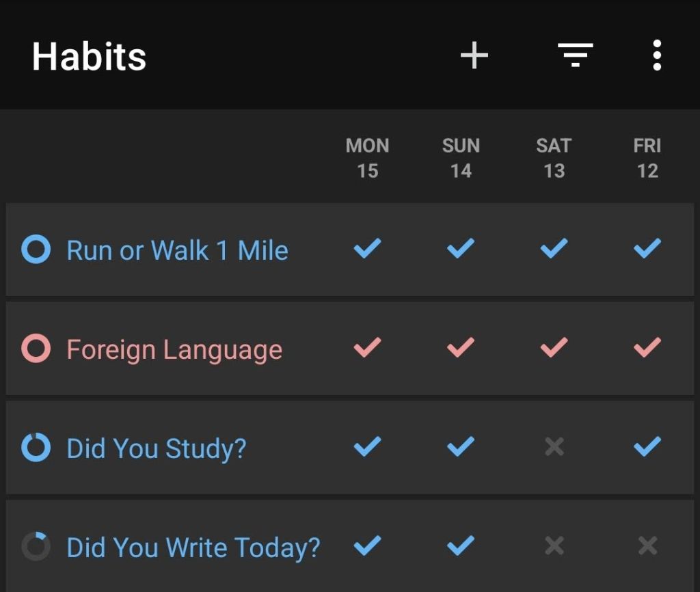
Task: Mark Did You Study done for Saturday 13
Action: [554, 447]
